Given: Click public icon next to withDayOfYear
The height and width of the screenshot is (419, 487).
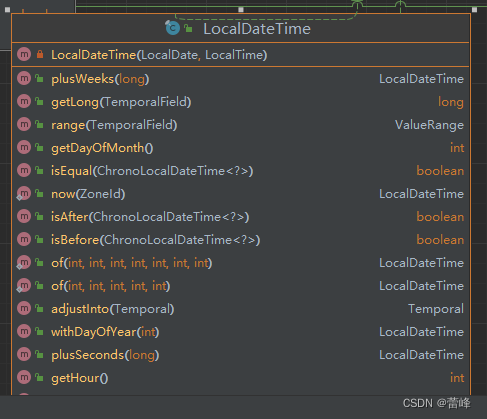Looking at the screenshot, I should (39, 332).
